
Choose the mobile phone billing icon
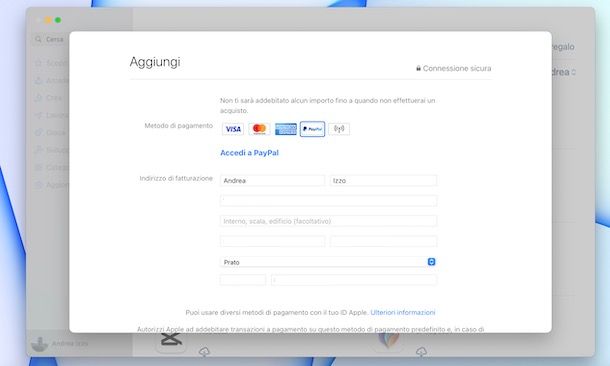[x=339, y=129]
